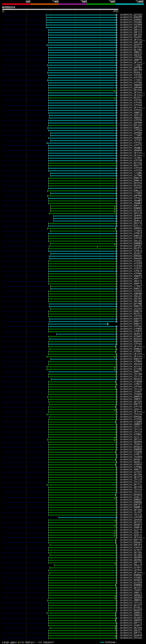Open hit UniRef100_Q2QXJ4
The width and height of the screenshot is (146, 644).
click(131, 410)
